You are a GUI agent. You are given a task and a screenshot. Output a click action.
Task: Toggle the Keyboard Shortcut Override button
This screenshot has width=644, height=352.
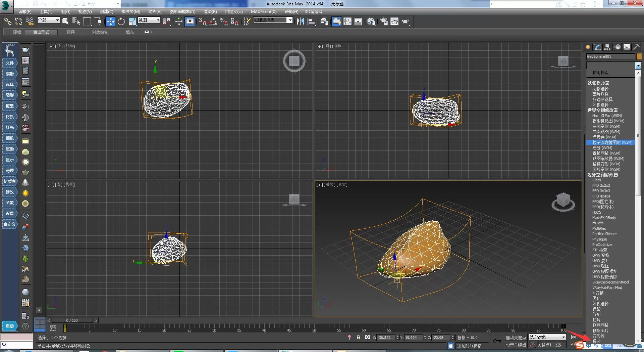coord(190,21)
